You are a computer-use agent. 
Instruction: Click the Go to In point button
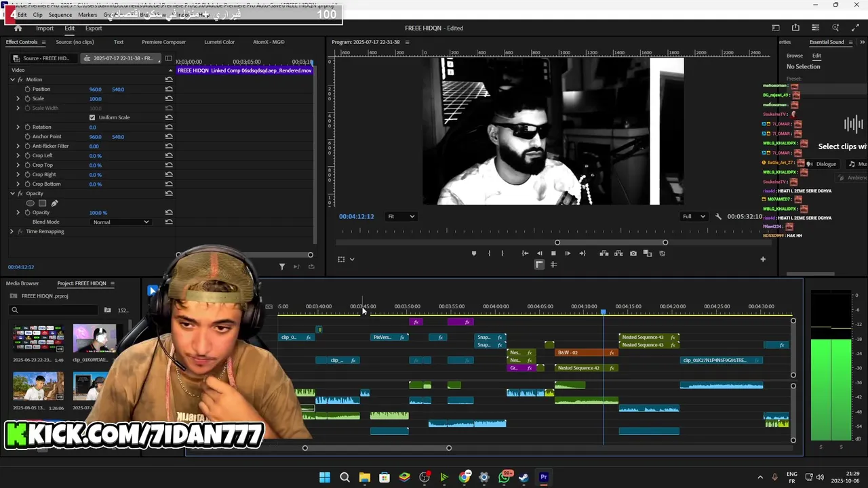pyautogui.click(x=525, y=253)
